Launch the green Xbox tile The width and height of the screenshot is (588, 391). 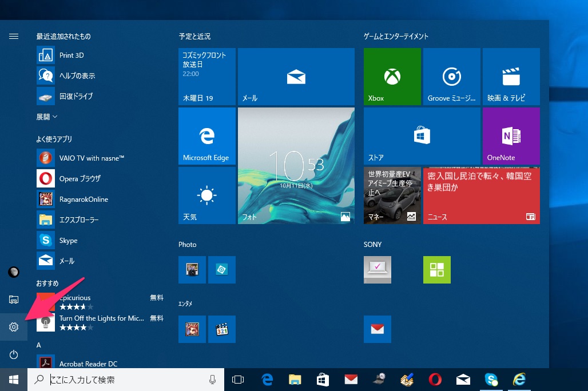(392, 77)
